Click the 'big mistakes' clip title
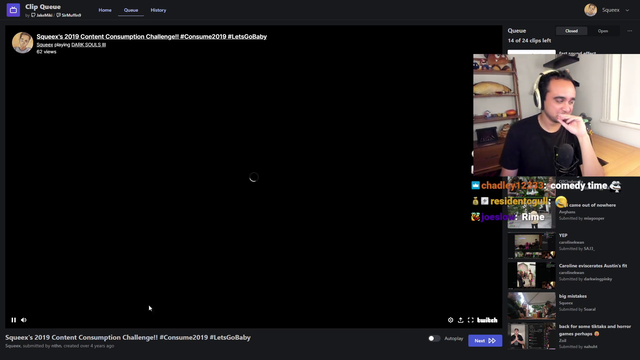The height and width of the screenshot is (360, 640). 573,296
